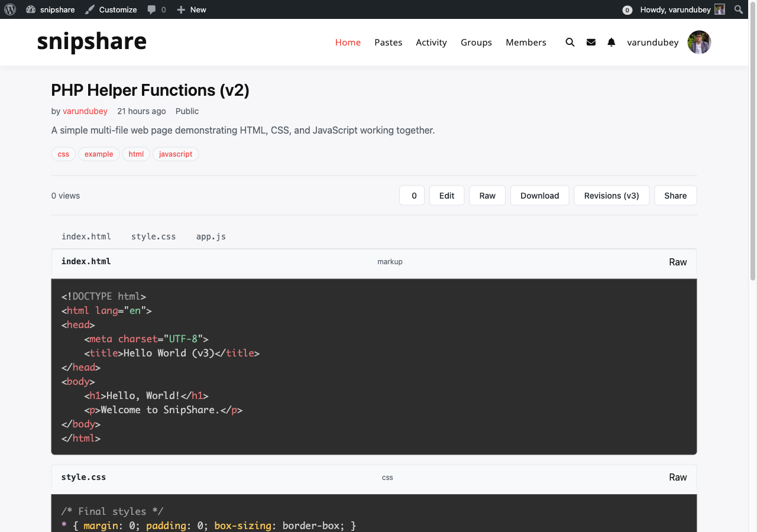Screen dimensions: 757x532
Task: Switch to the app.js file tab
Action: [x=211, y=236]
